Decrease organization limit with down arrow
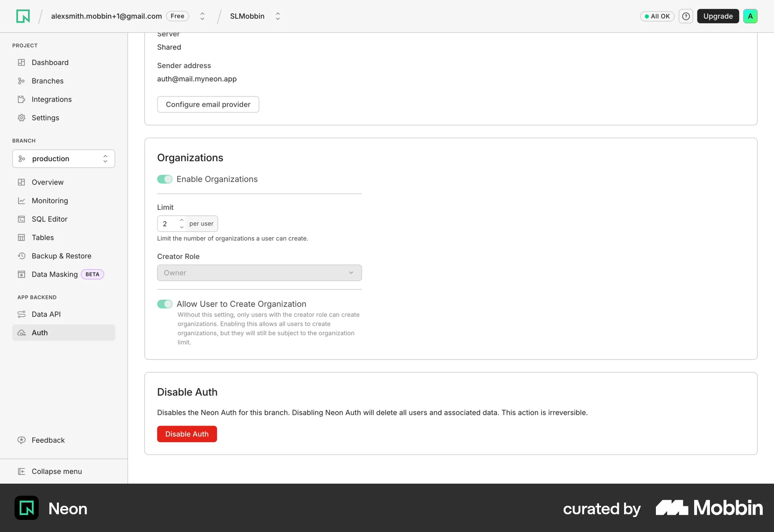Image resolution: width=774 pixels, height=532 pixels. click(182, 227)
